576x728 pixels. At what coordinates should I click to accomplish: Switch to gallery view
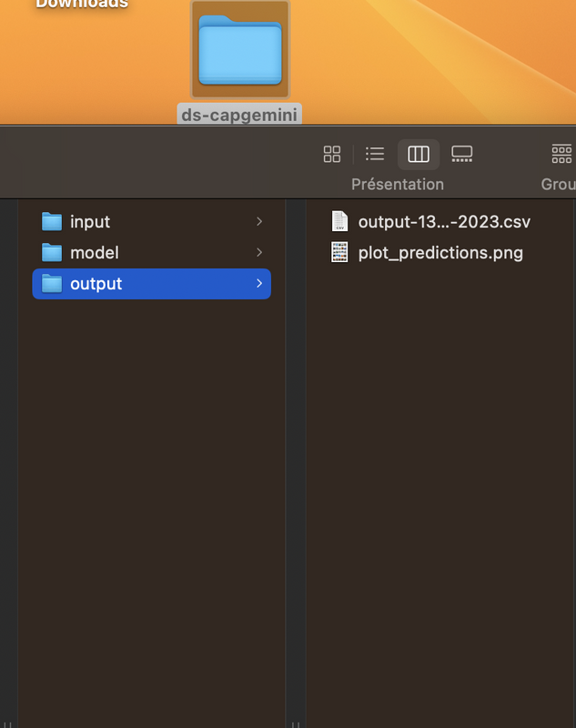click(x=461, y=154)
